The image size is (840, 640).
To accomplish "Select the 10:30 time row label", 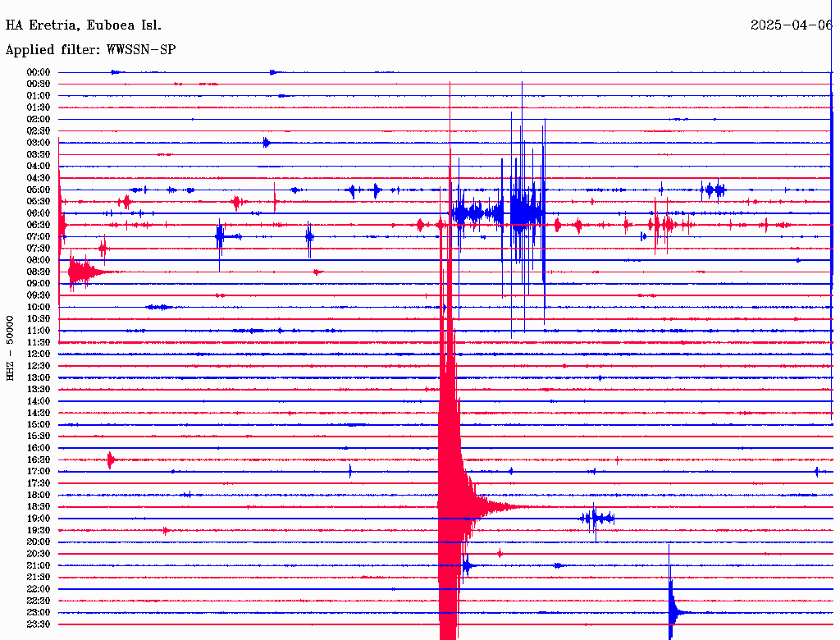I will pos(39,319).
